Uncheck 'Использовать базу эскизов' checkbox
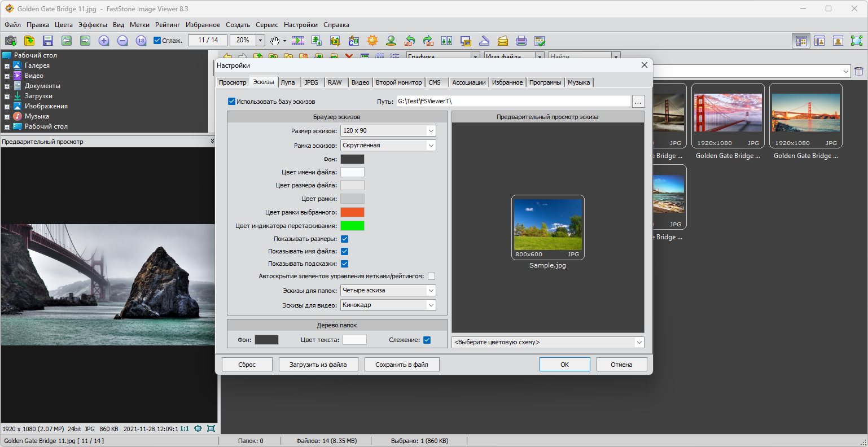 231,102
